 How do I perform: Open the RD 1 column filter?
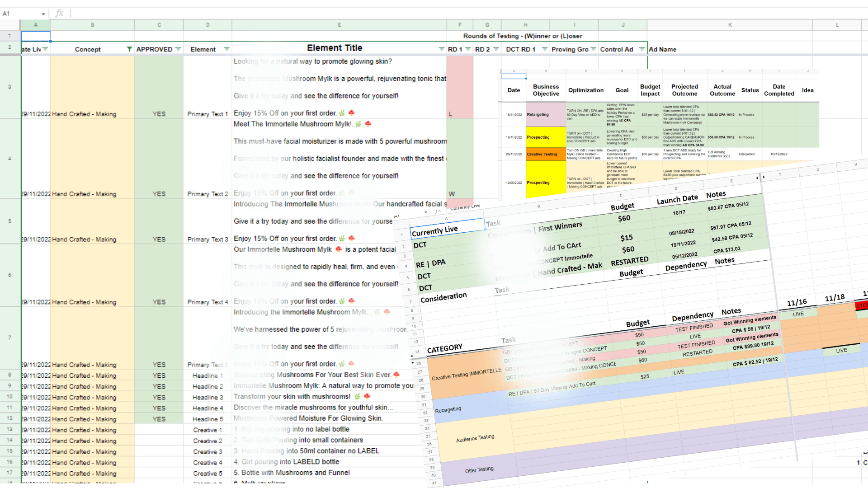468,49
